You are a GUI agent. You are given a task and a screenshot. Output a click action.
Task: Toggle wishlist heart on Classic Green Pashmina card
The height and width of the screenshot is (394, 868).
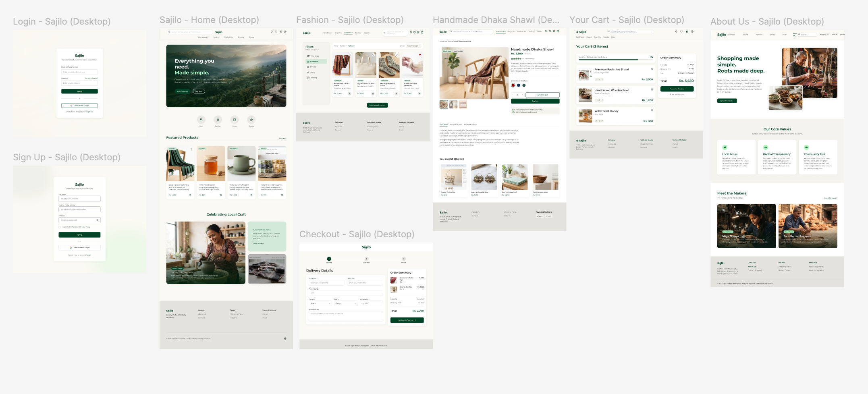(x=191, y=149)
